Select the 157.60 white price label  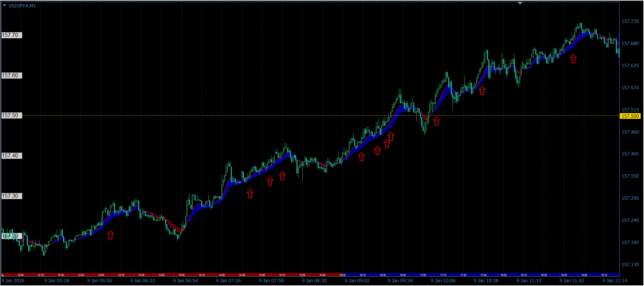(x=12, y=76)
